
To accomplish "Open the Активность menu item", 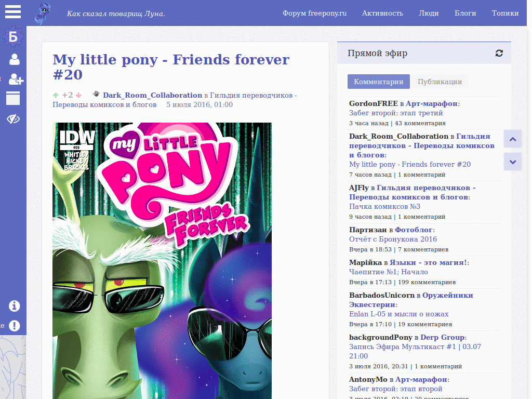I will click(382, 13).
